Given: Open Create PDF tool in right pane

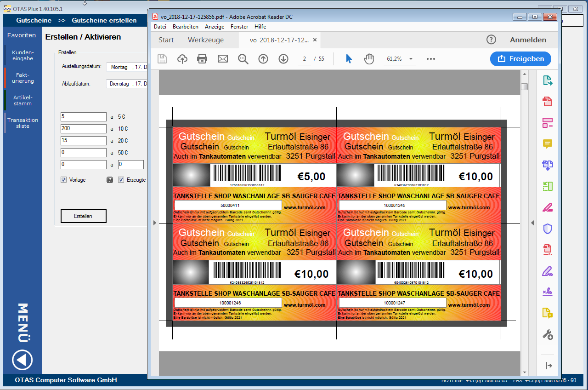Looking at the screenshot, I should click(548, 102).
